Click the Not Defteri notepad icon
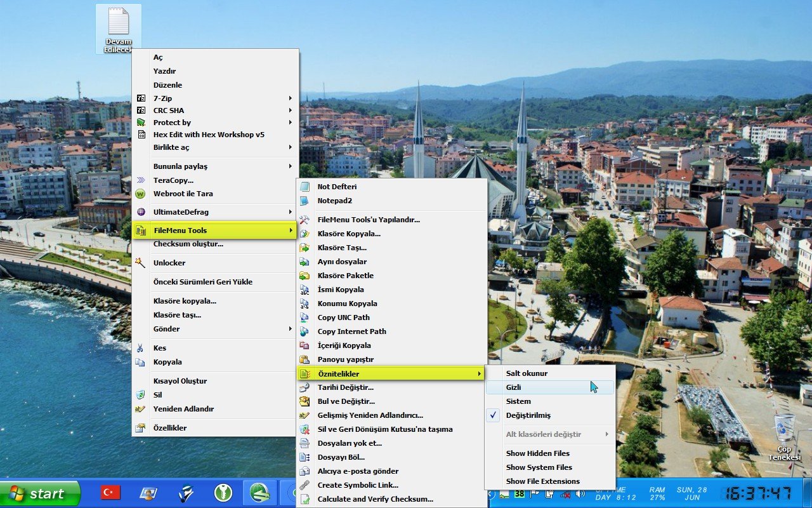Viewport: 812px width, 508px height. (304, 187)
